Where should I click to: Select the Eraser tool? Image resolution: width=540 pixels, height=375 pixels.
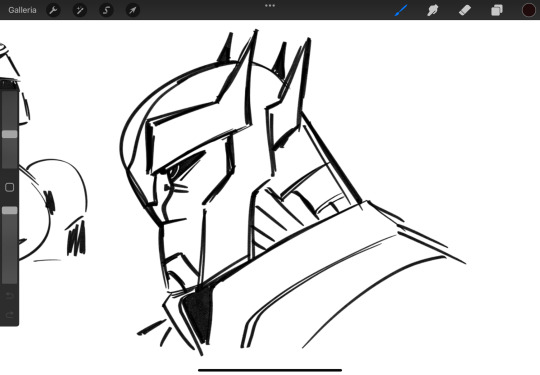[x=465, y=10]
